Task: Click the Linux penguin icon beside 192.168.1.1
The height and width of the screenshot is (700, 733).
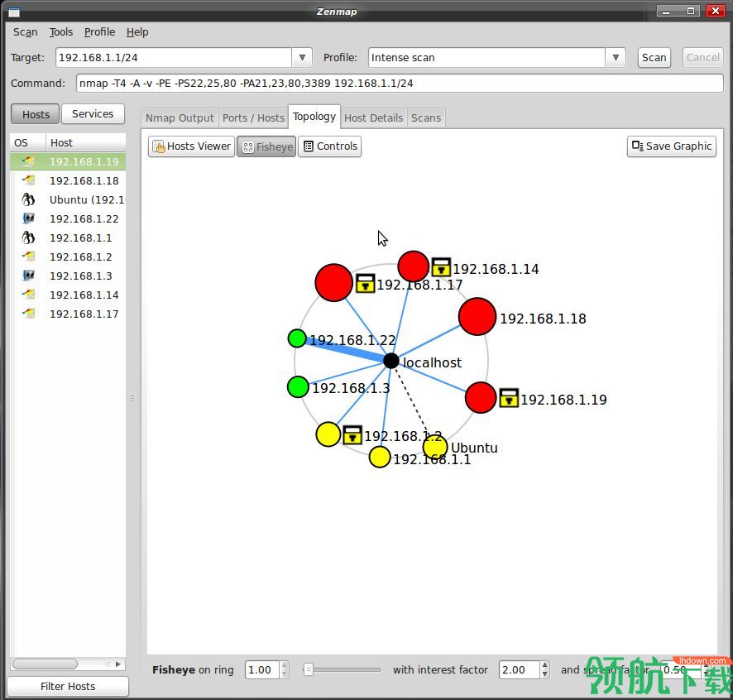Action: pos(28,237)
